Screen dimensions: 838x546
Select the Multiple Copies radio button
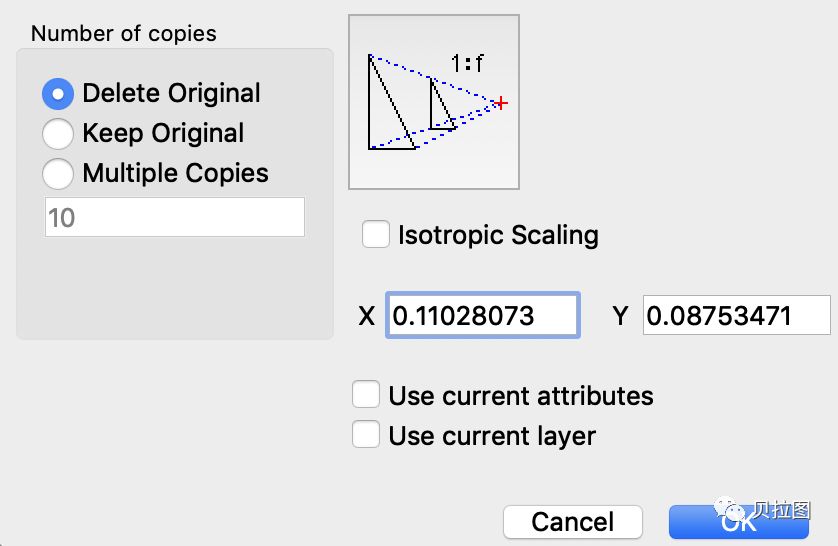(x=58, y=174)
